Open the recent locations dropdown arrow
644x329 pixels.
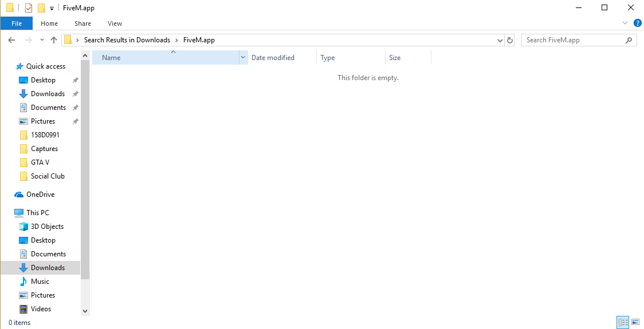[42, 40]
